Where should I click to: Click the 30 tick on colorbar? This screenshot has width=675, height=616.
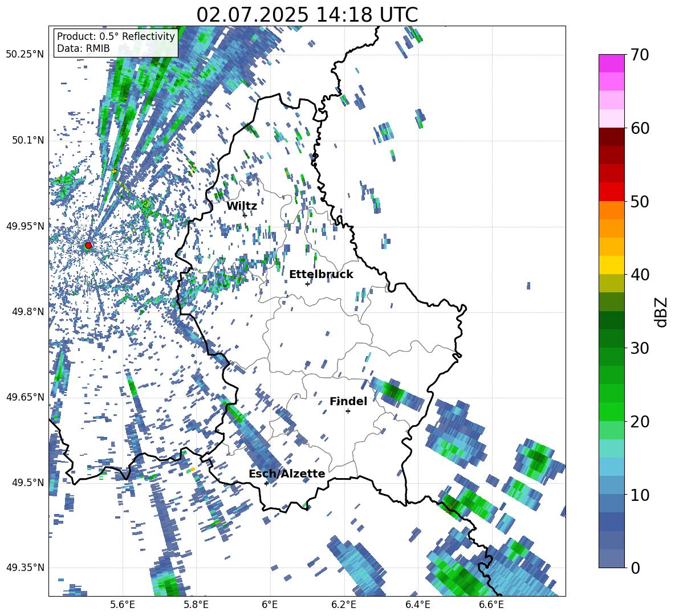[640, 348]
